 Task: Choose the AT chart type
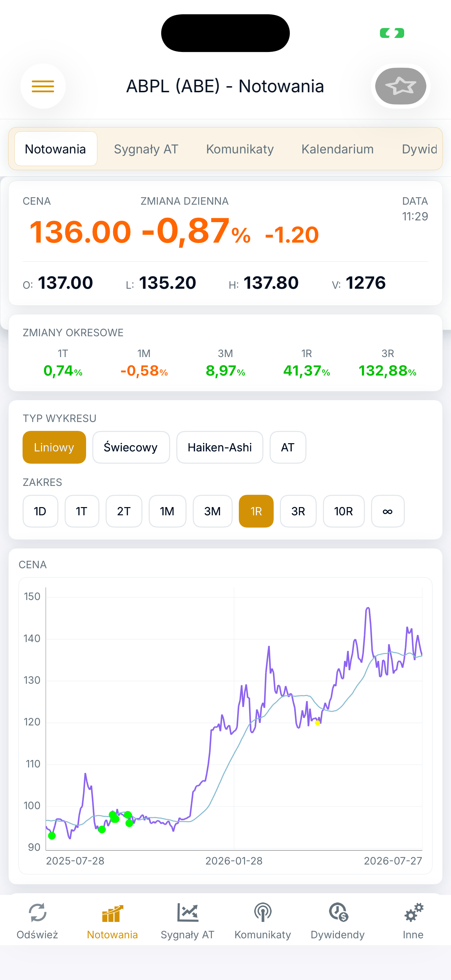288,447
